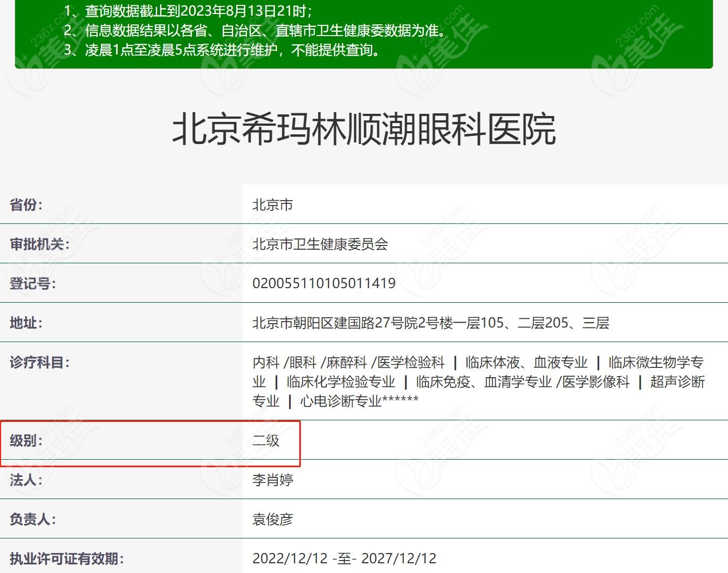
Task: Select the 诊疗科目 label
Action: pyautogui.click(x=39, y=363)
